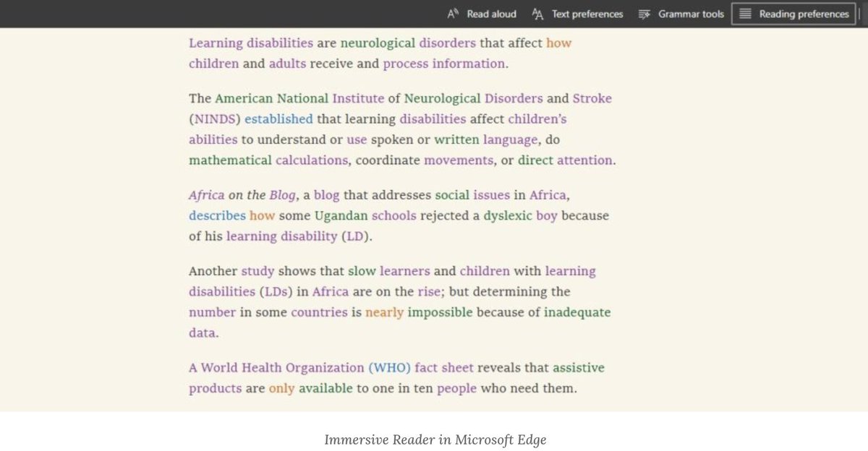Viewport: 868px width, 451px height.
Task: Open Grammar tools menu
Action: (x=681, y=14)
